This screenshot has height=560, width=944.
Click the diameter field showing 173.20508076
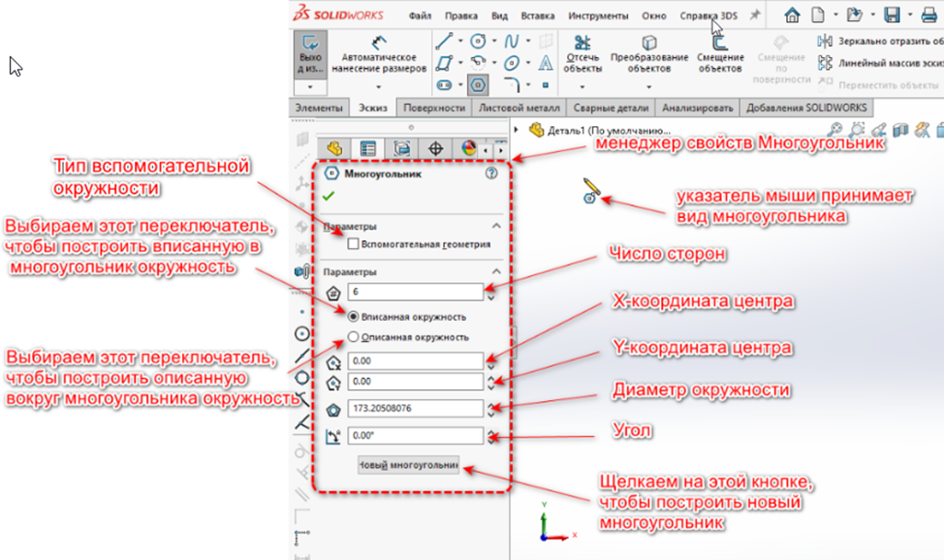[x=415, y=408]
